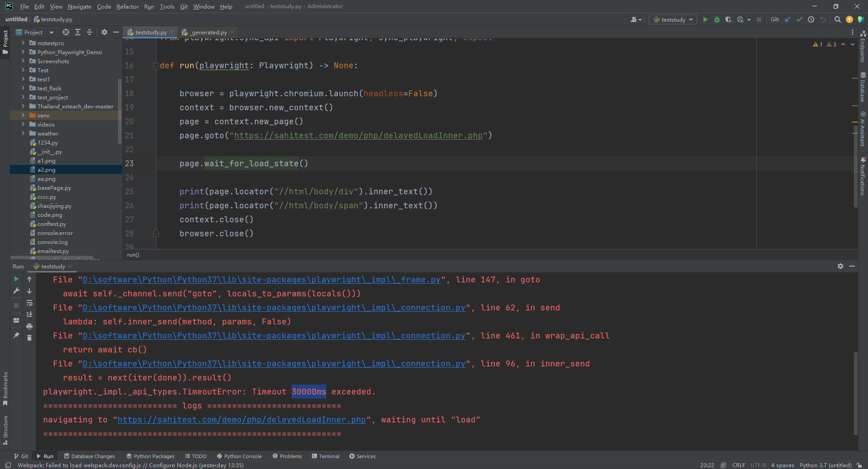This screenshot has height=469, width=868.
Task: Toggle the Notifications side panel
Action: [x=863, y=176]
